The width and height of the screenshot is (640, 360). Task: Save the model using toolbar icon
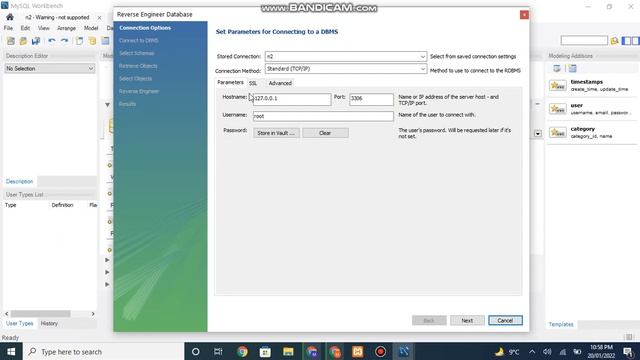click(36, 41)
